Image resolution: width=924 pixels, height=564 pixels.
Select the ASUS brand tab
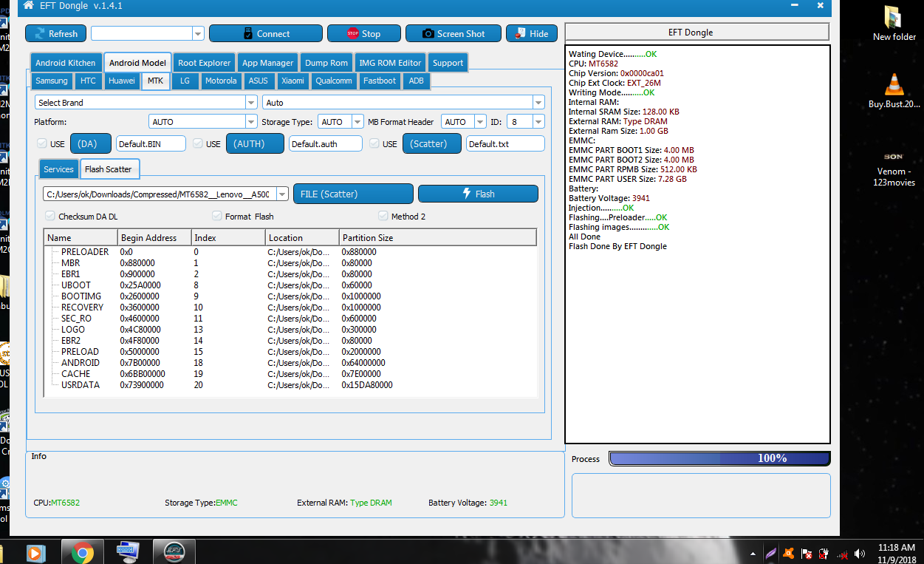pyautogui.click(x=259, y=81)
